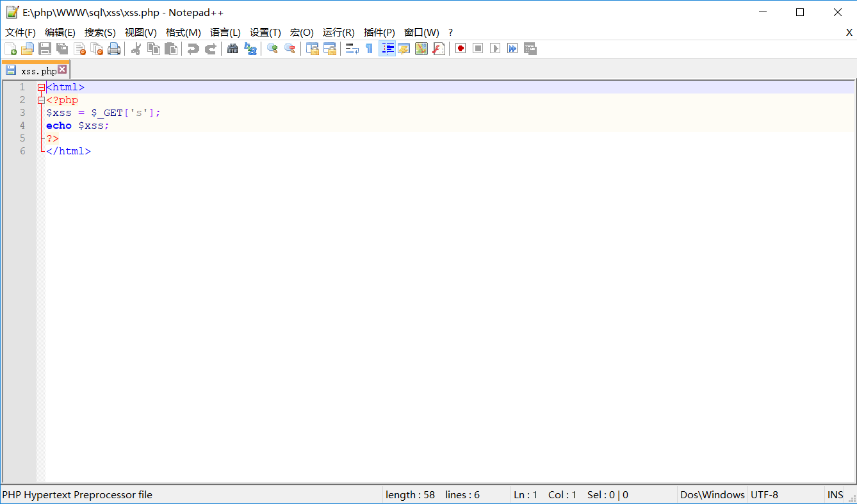Start macro recording with the red dot icon
The image size is (857, 504).
click(461, 49)
